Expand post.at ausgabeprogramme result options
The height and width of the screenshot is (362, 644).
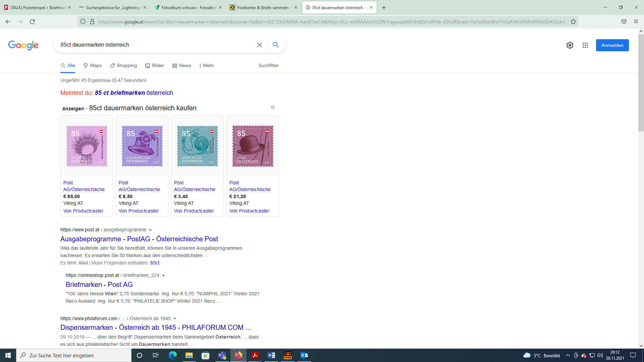150,230
